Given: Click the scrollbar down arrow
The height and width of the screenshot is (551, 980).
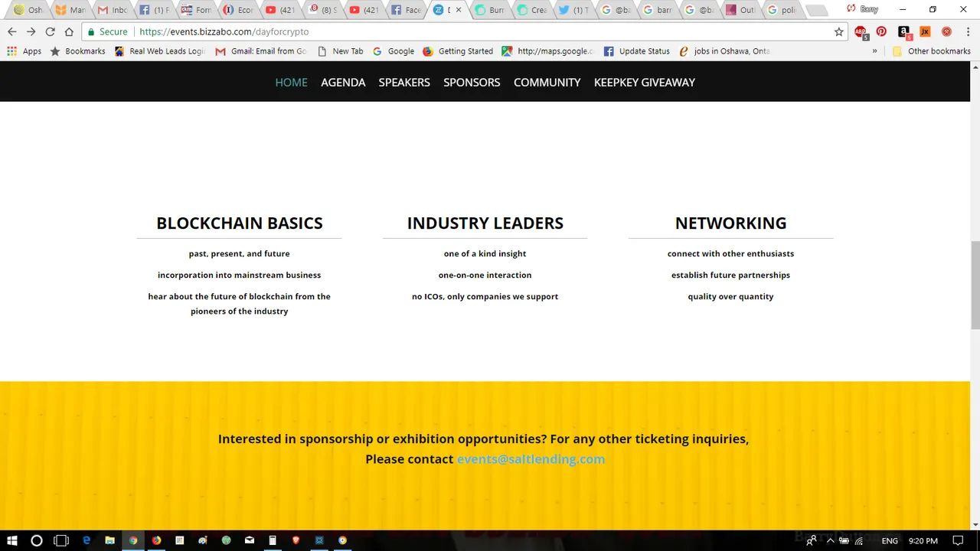Looking at the screenshot, I should click(x=975, y=524).
